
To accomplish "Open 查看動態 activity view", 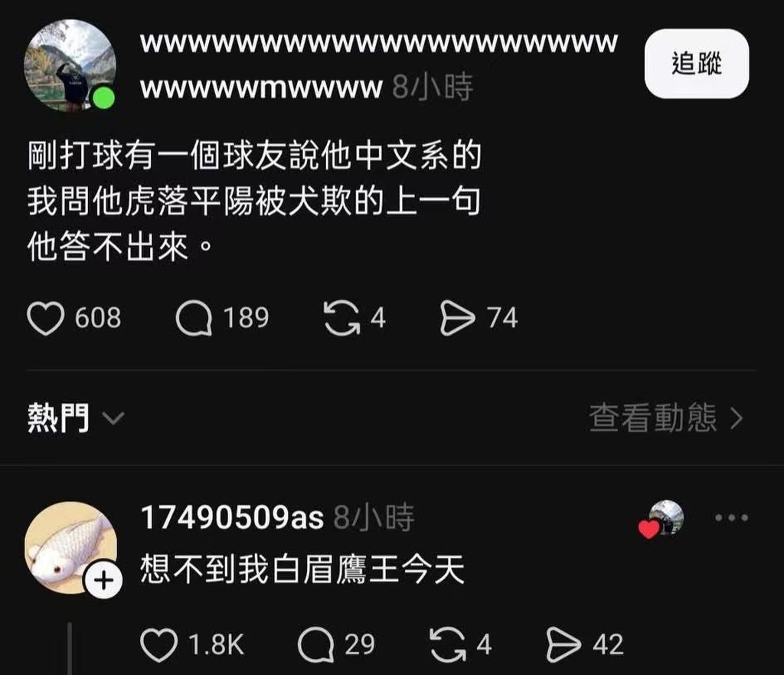I will pos(667,418).
